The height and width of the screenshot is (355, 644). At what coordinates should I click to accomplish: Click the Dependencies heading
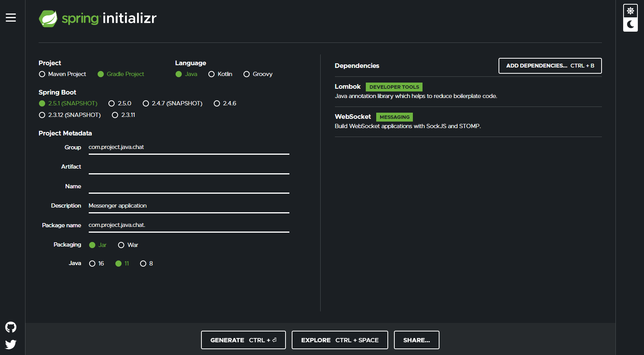(x=357, y=66)
